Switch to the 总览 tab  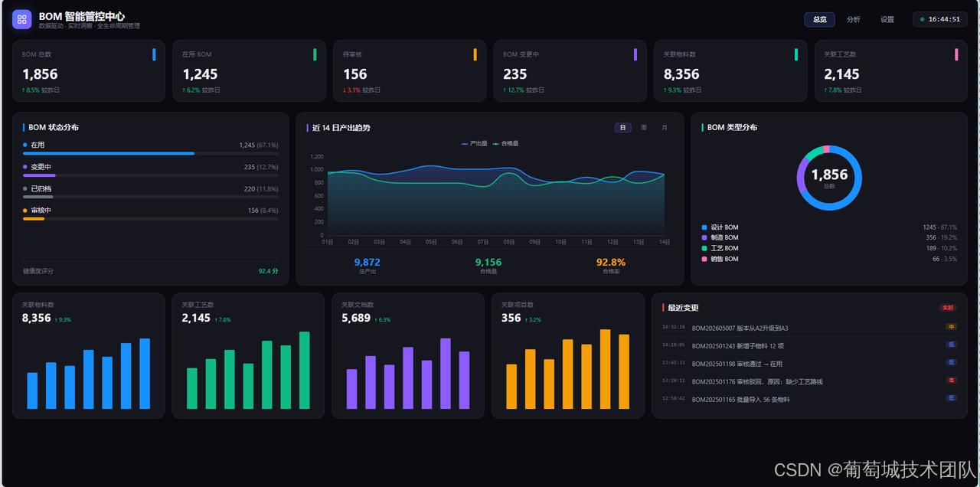pos(819,19)
